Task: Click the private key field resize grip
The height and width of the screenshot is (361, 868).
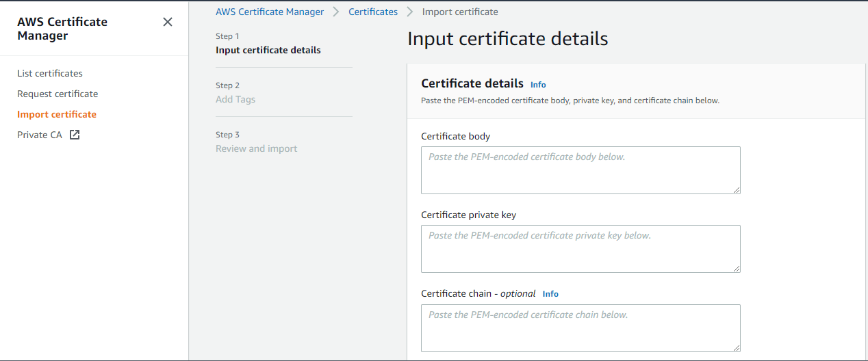Action: point(736,268)
